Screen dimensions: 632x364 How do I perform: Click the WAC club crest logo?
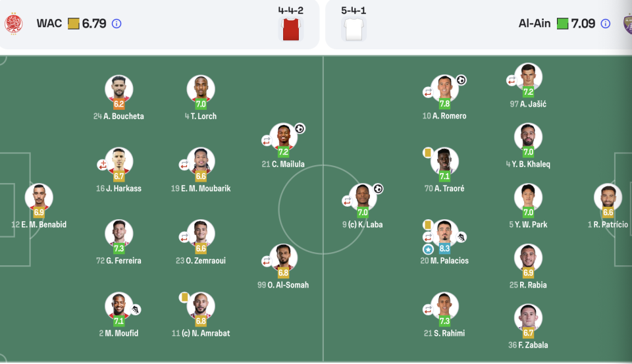coord(13,24)
